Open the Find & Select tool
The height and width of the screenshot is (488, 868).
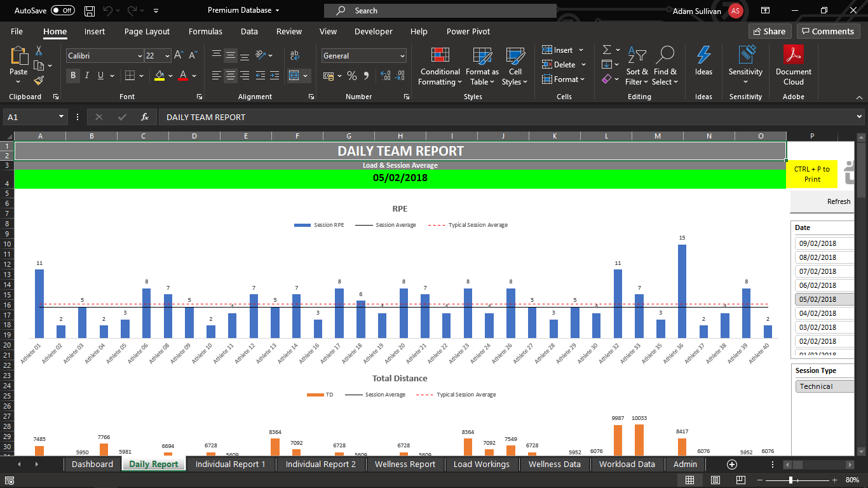click(665, 56)
